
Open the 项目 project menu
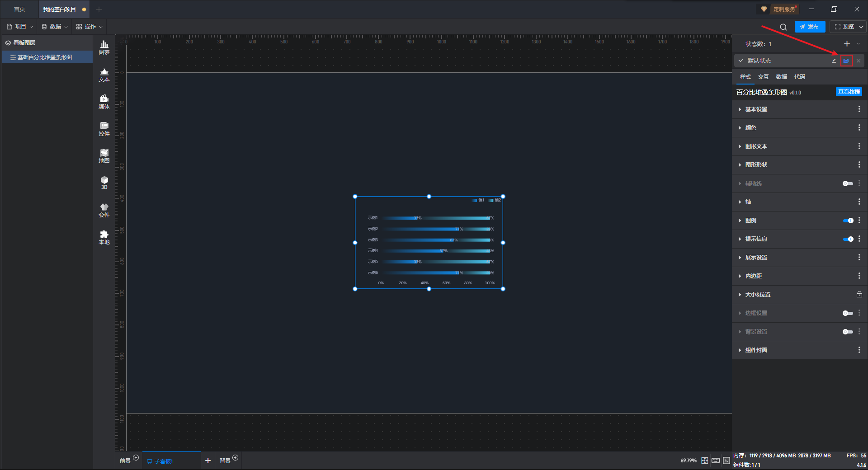[x=20, y=27]
